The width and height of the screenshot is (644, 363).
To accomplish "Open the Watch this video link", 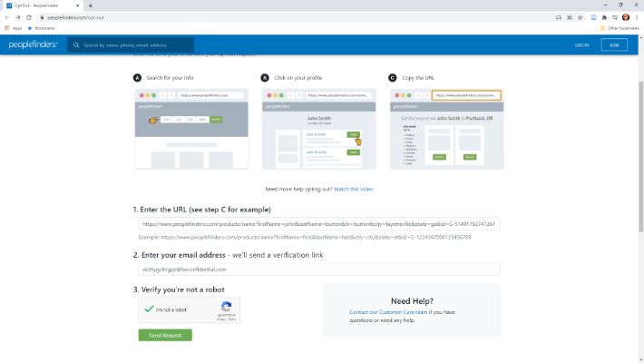I will [x=353, y=189].
